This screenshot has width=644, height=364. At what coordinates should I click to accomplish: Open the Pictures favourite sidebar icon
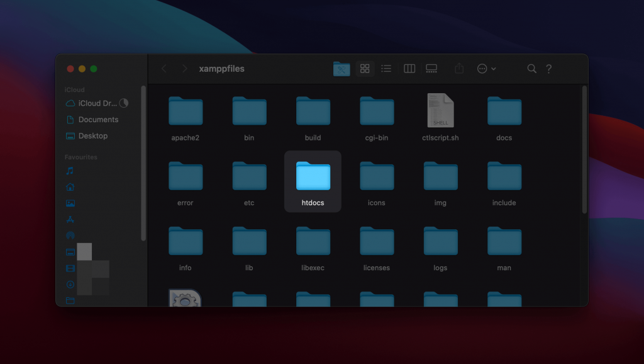coord(70,203)
